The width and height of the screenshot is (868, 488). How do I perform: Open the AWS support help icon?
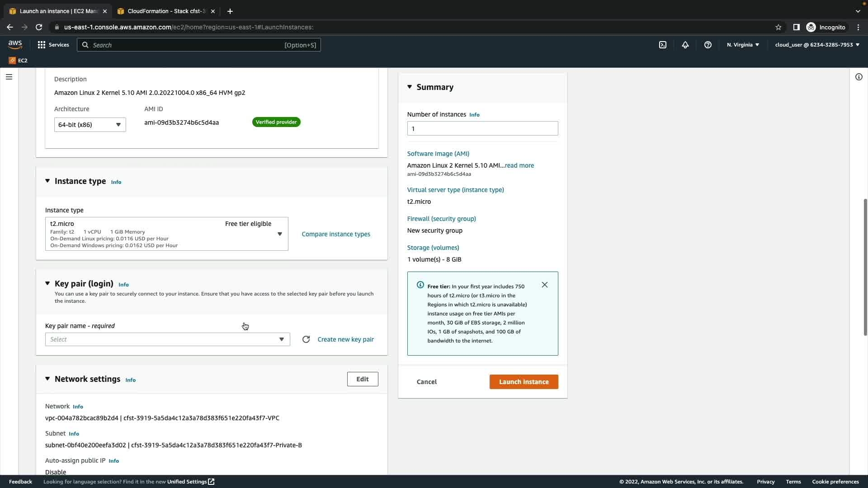tap(708, 45)
